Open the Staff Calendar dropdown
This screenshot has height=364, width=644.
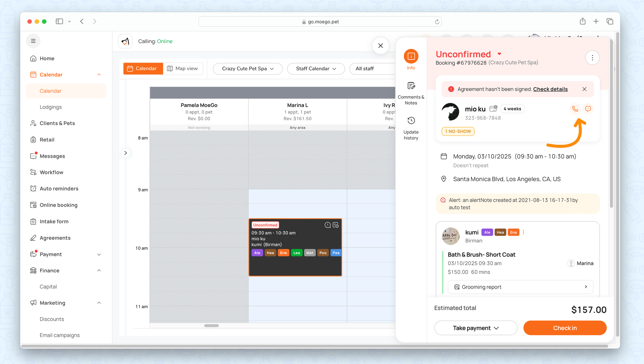click(x=316, y=69)
